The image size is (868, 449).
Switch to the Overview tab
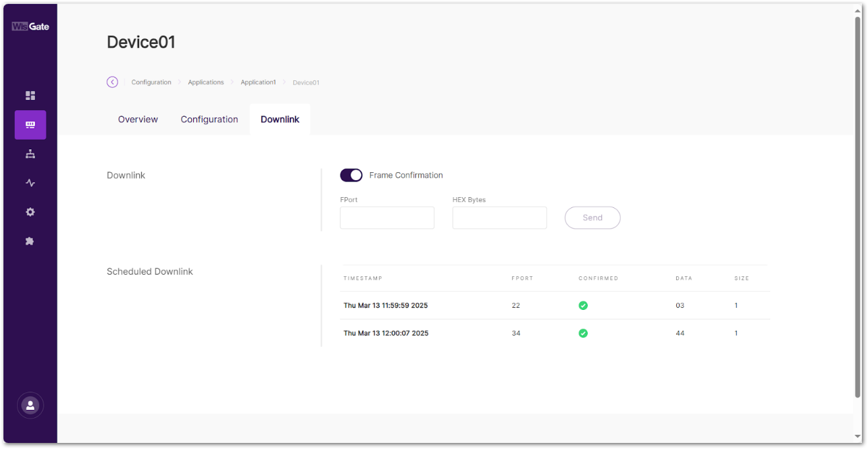[x=138, y=120]
